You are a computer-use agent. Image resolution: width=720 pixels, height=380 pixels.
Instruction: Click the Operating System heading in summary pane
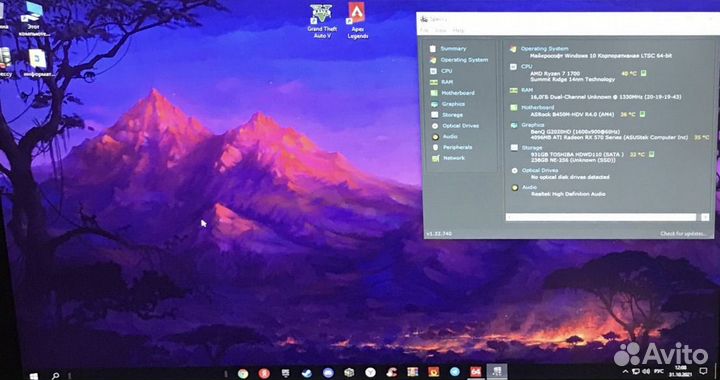[544, 49]
